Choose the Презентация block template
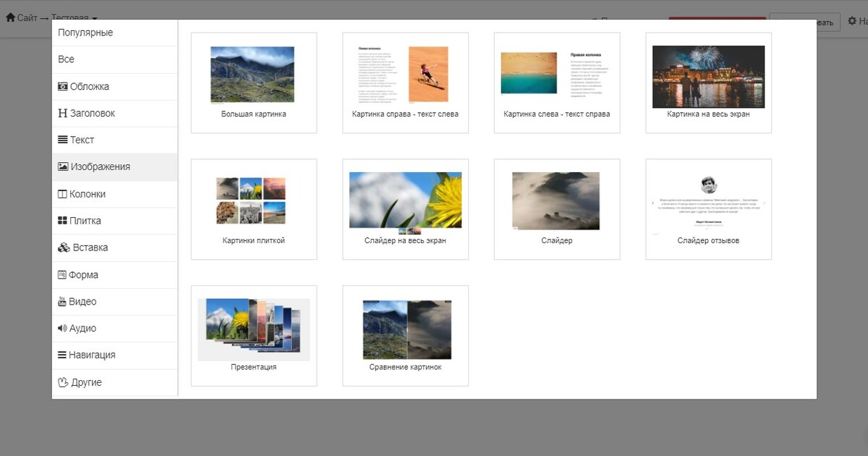The width and height of the screenshot is (868, 456). pyautogui.click(x=253, y=335)
